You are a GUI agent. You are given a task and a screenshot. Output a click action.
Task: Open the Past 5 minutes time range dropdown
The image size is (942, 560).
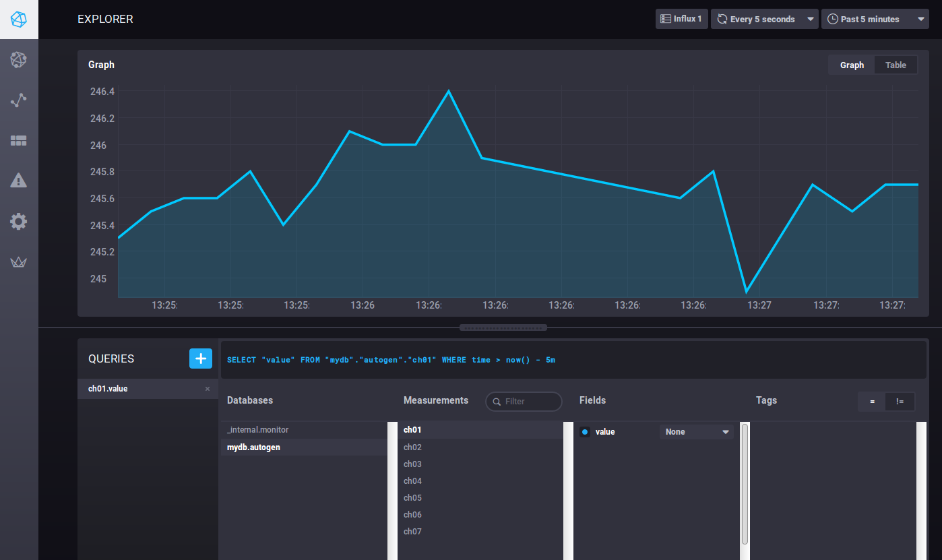(875, 20)
